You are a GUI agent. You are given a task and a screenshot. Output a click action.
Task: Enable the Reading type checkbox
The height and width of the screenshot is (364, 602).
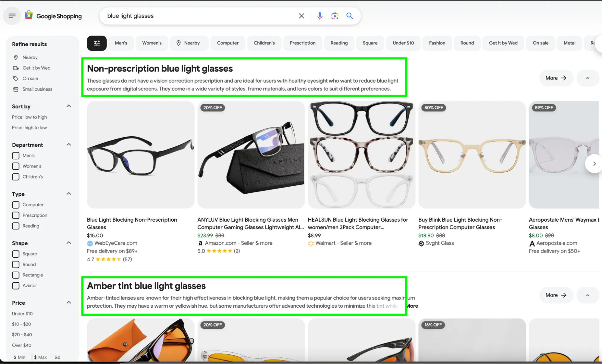(16, 226)
